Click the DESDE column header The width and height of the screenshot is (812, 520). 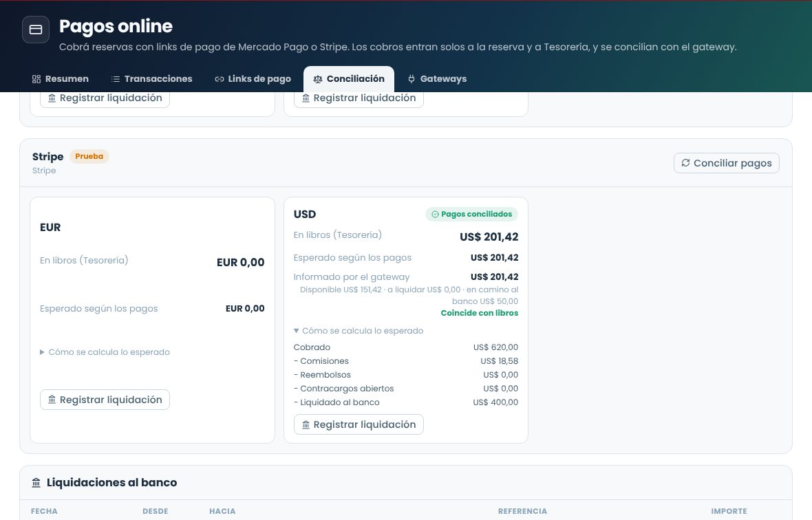[156, 511]
